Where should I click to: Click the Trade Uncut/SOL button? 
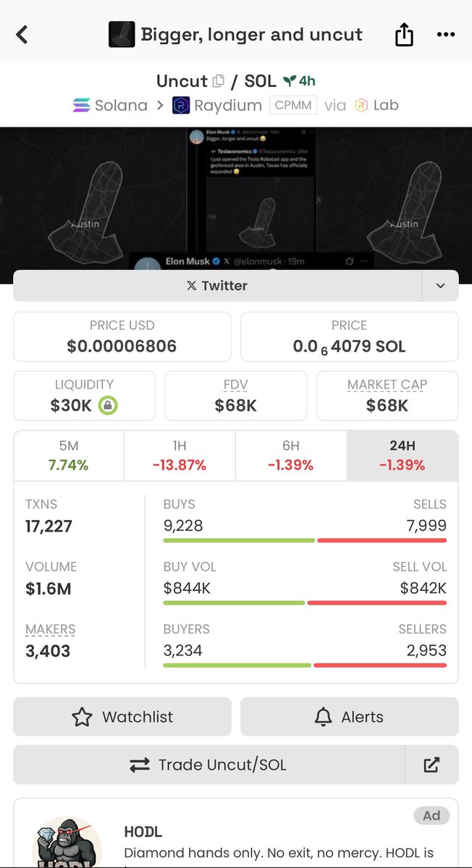tap(208, 765)
